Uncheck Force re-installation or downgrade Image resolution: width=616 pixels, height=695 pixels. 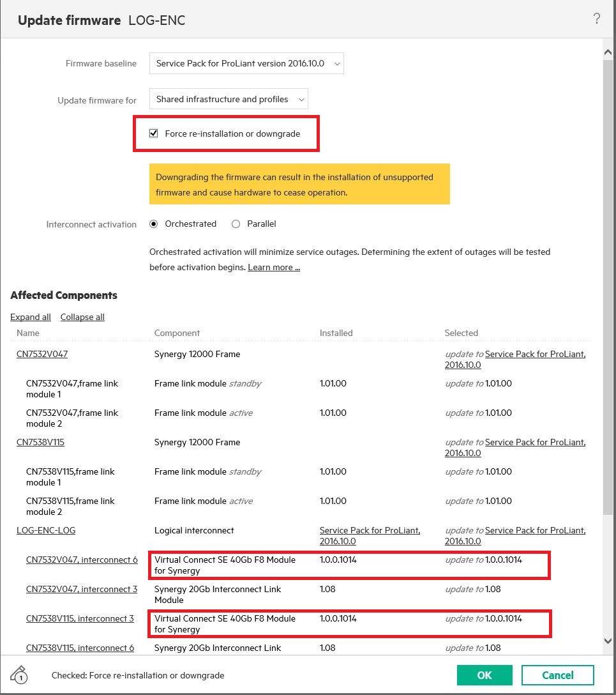pos(153,133)
